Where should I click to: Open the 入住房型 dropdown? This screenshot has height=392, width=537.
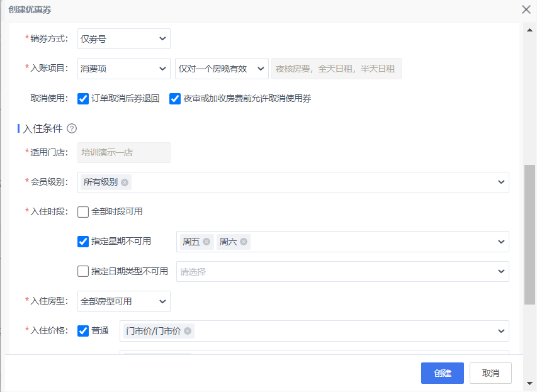tap(124, 301)
